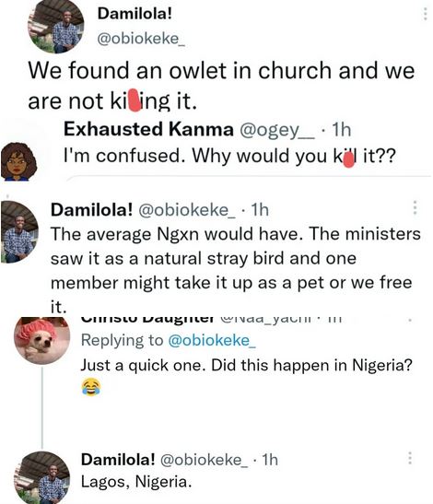The height and width of the screenshot is (504, 433).
Task: Tap the 'Exhausted Kanma' display name
Action: 148,130
